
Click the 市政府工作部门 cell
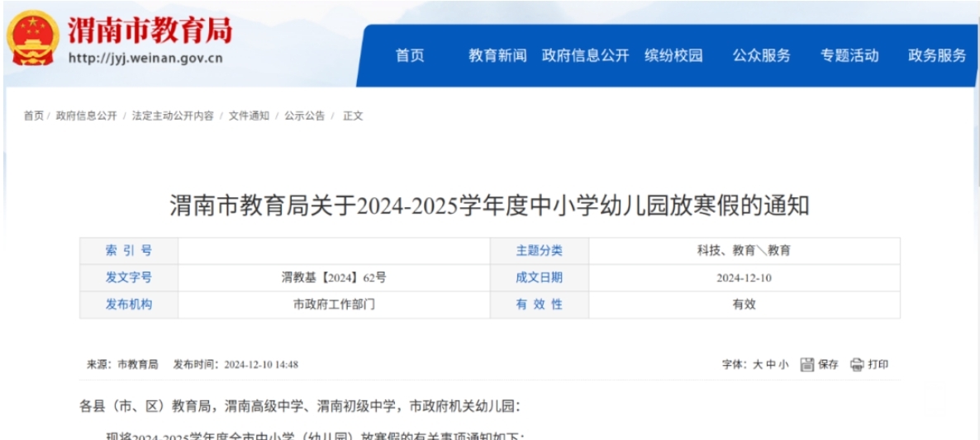[x=334, y=305]
